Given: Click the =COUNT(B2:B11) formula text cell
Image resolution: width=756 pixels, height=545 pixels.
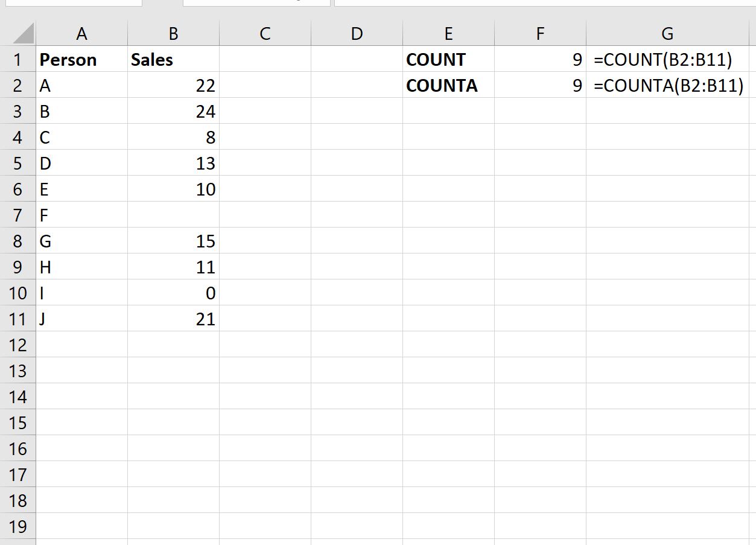Looking at the screenshot, I should coord(667,60).
